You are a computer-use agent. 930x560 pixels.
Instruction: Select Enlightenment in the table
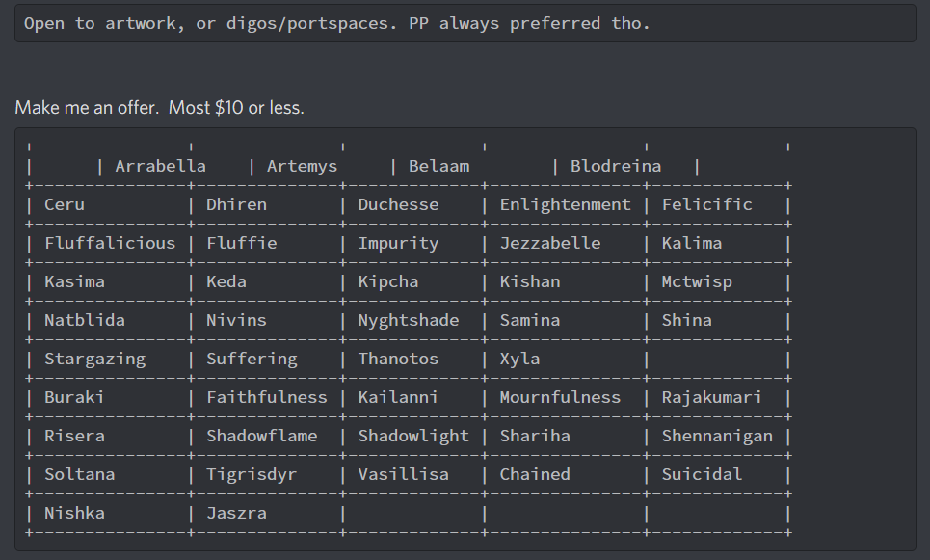tap(566, 204)
